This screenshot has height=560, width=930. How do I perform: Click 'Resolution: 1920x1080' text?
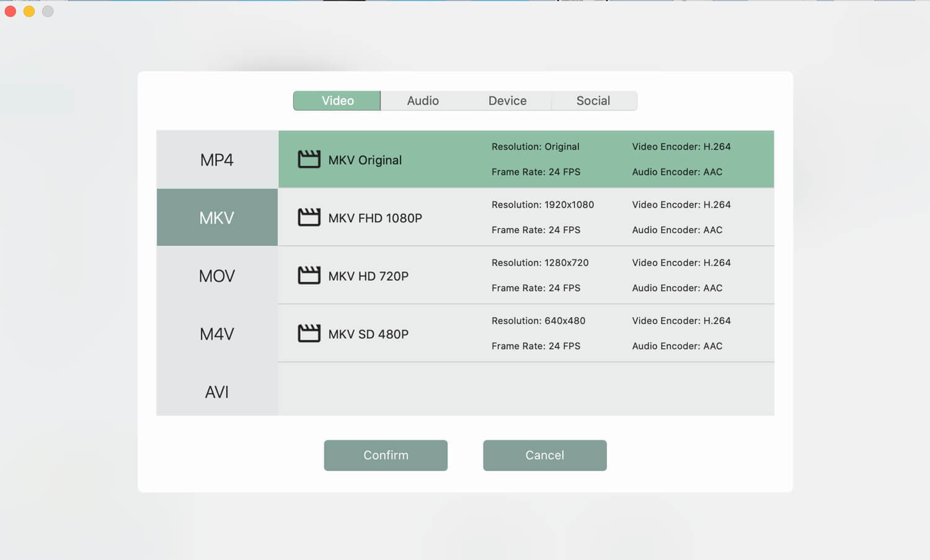[x=542, y=204]
